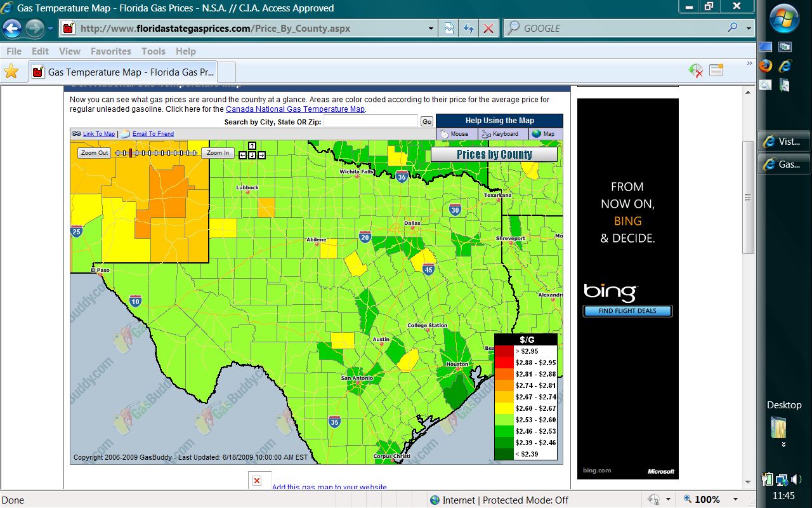This screenshot has width=812, height=508.
Task: Click the magnifier search icon
Action: click(733, 28)
